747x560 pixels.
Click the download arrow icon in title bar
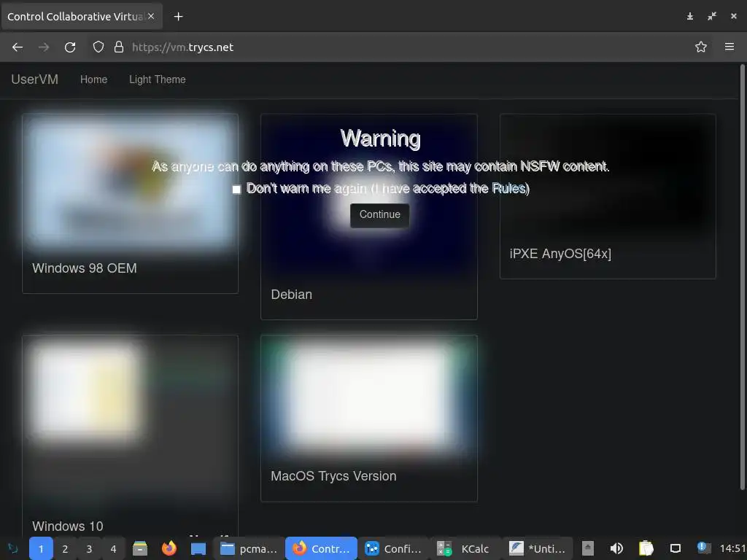pyautogui.click(x=690, y=16)
